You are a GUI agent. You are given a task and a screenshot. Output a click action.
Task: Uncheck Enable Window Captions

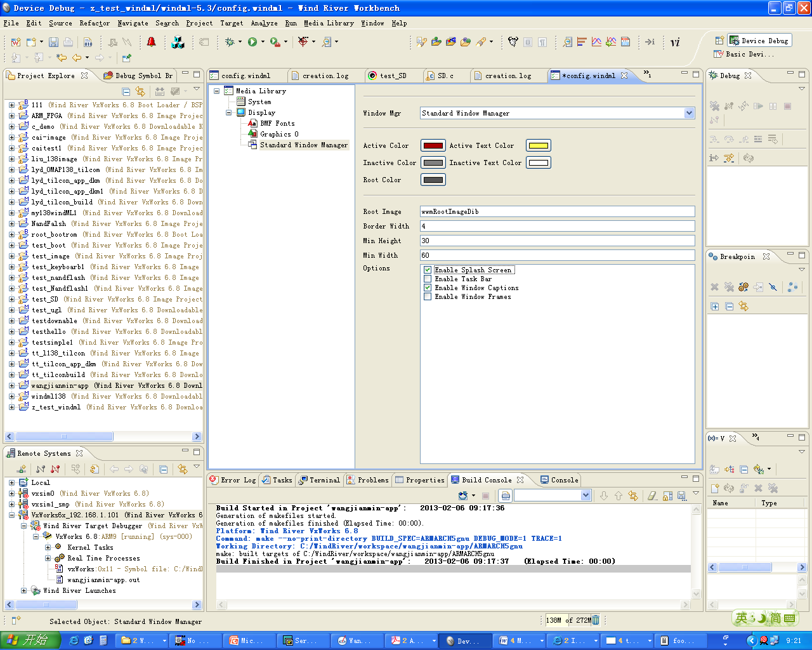[x=428, y=288]
